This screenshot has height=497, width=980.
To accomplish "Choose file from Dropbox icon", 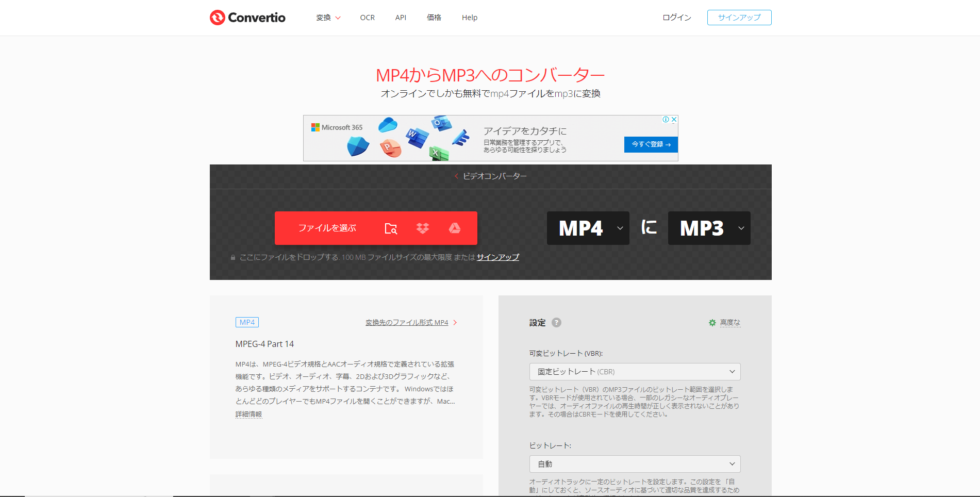I will [423, 228].
